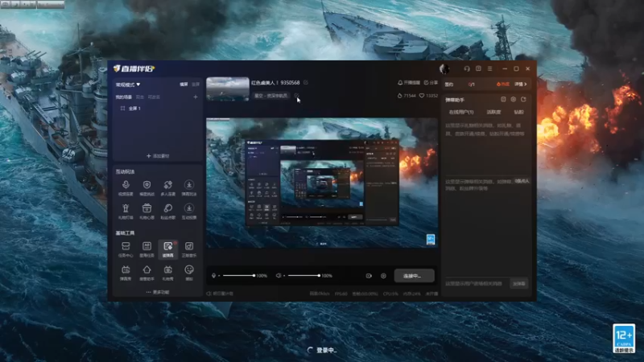Select the 全屏 1 source row
Image resolution: width=644 pixels, height=362 pixels.
coord(158,109)
